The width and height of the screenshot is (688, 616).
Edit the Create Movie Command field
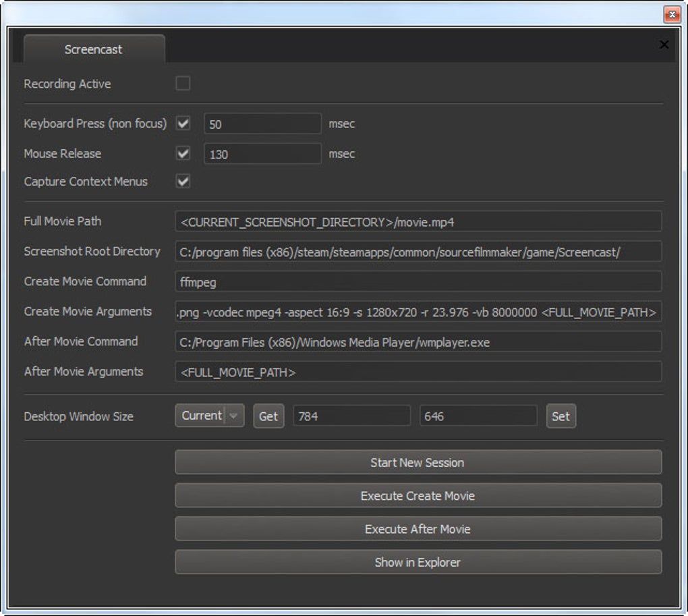point(418,281)
